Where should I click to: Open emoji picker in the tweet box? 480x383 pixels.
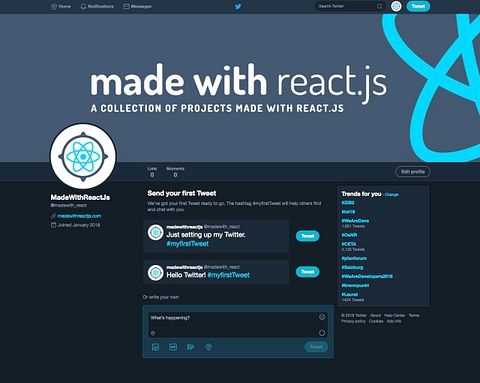coord(322,317)
